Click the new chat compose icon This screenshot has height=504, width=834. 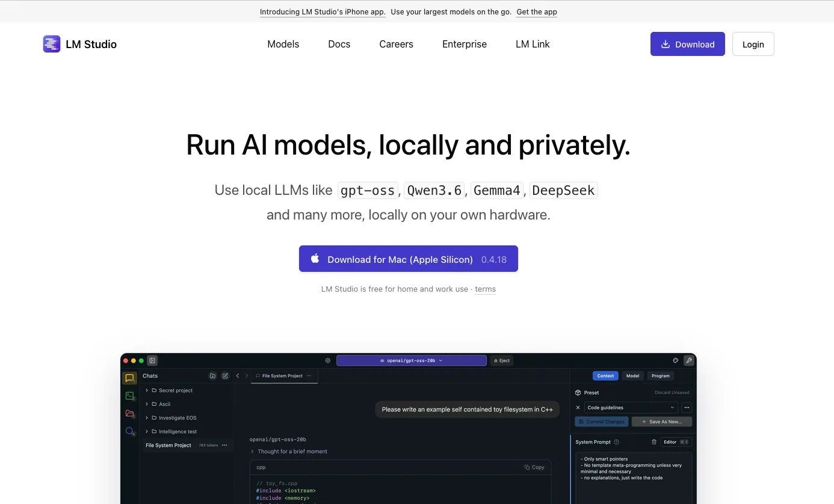(225, 376)
